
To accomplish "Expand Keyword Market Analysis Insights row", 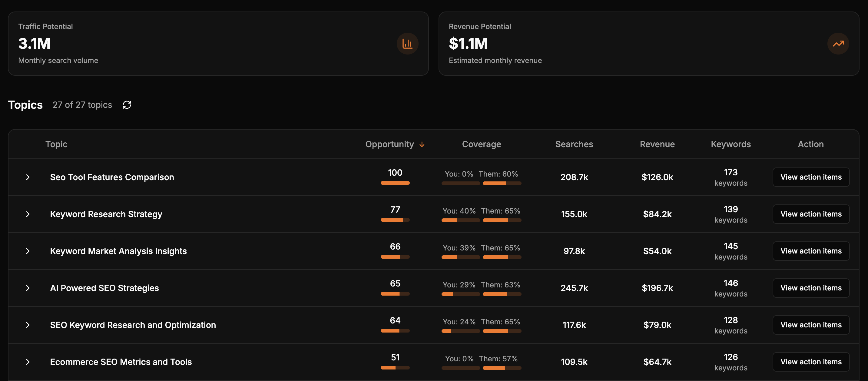I will 28,251.
